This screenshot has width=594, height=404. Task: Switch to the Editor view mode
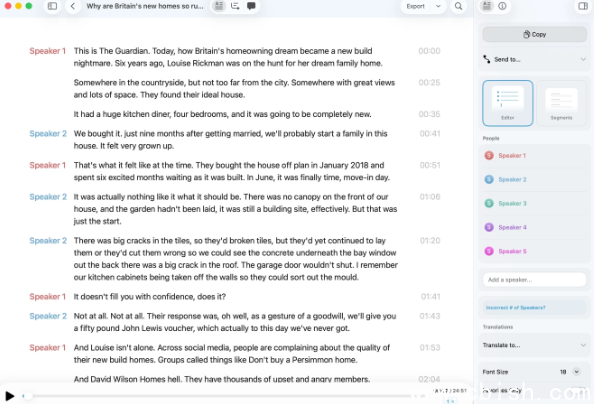[x=508, y=103]
